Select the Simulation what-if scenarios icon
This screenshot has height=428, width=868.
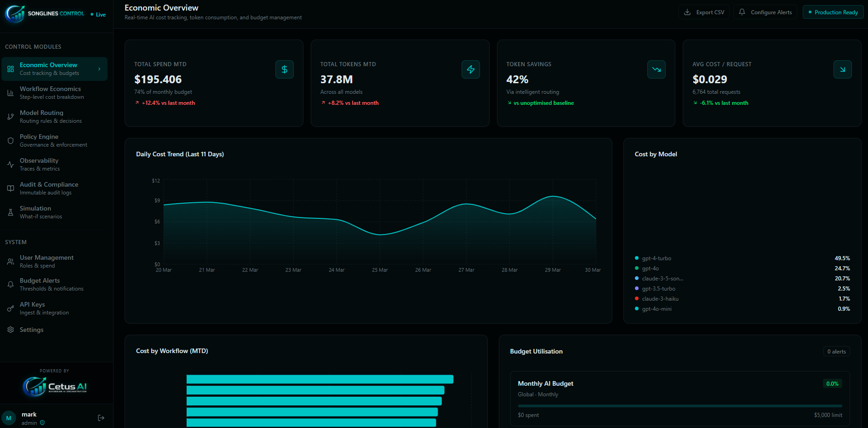(11, 212)
